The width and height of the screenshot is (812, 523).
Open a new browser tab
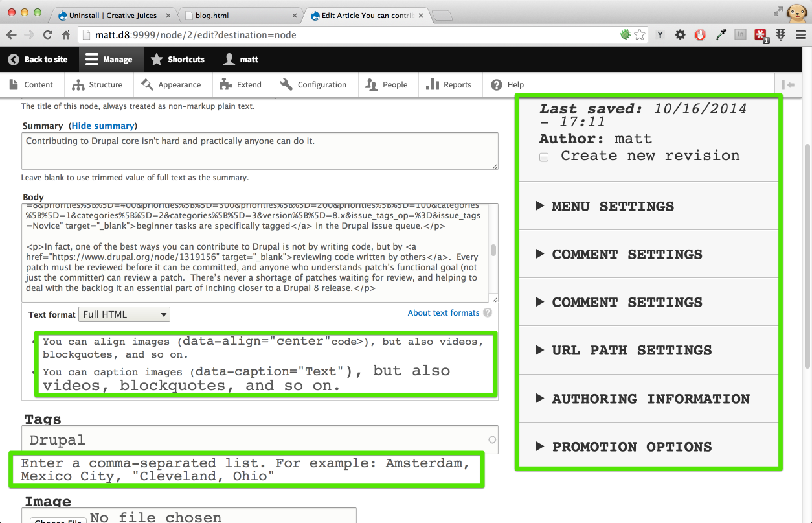(442, 16)
